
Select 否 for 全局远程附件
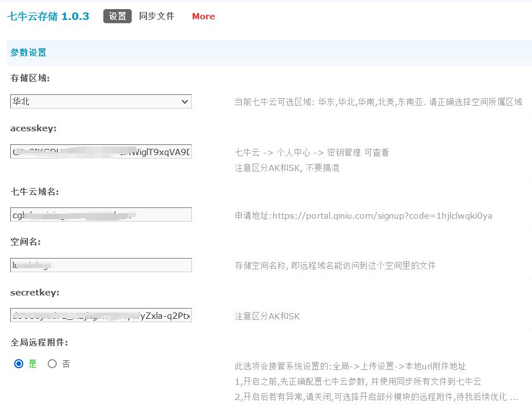52,364
